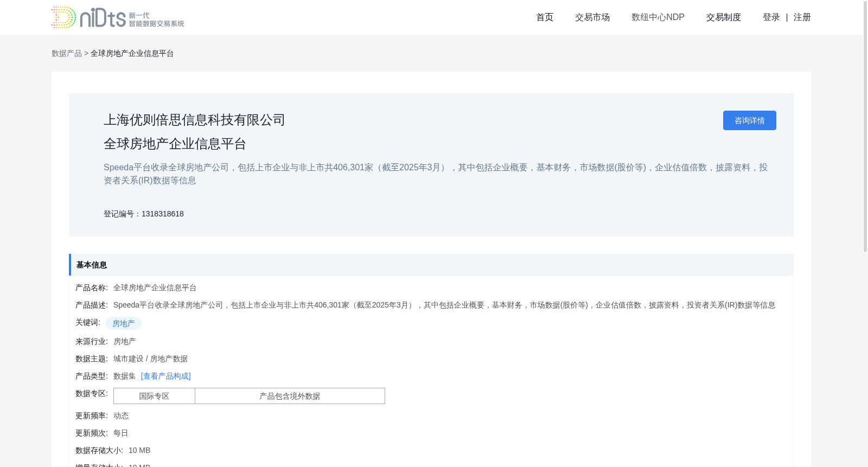Image resolution: width=868 pixels, height=467 pixels.
Task: Open the 数纽中心NDP menu item
Action: point(658,17)
